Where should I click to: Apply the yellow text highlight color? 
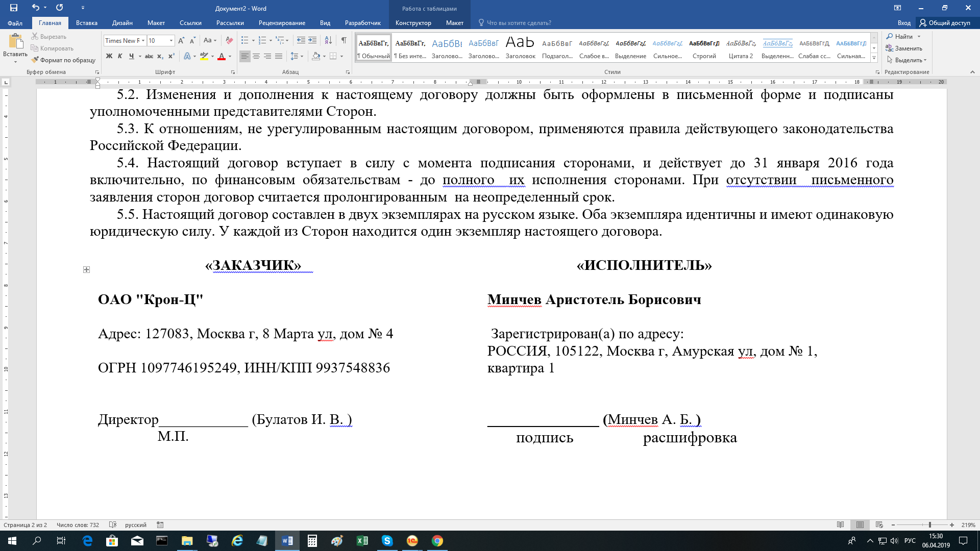[204, 56]
